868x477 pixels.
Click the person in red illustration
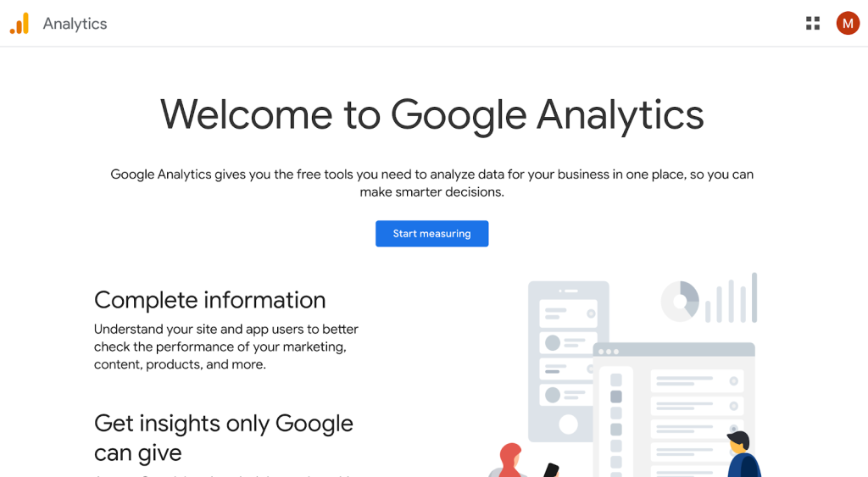click(x=510, y=462)
